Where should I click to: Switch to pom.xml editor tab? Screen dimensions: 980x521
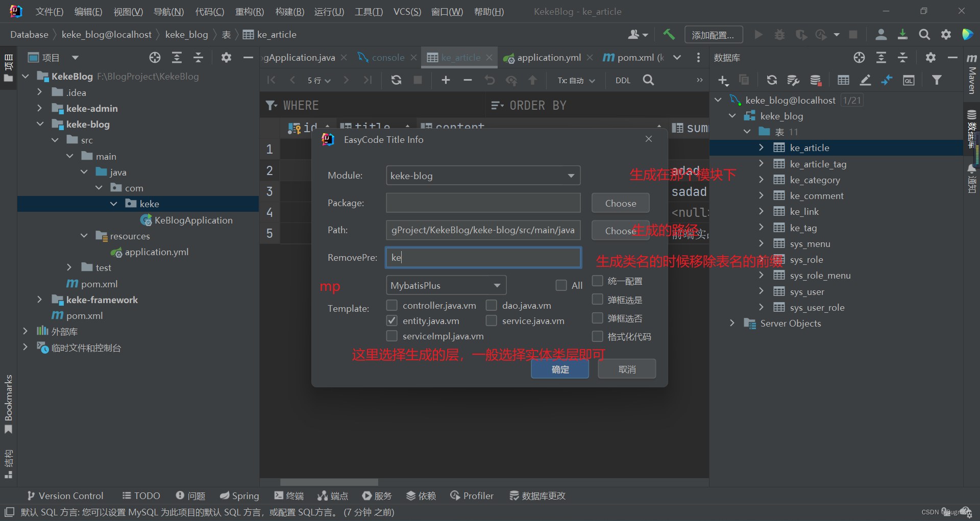(x=634, y=58)
